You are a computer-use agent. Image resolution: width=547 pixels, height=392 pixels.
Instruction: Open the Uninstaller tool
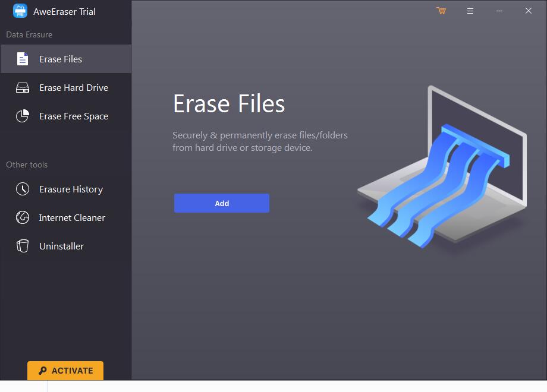pos(61,246)
